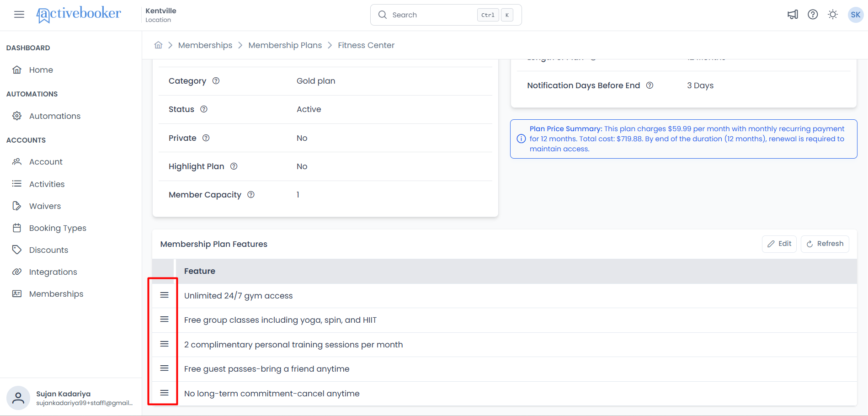The height and width of the screenshot is (416, 868).
Task: Click the Edit features button
Action: click(779, 244)
